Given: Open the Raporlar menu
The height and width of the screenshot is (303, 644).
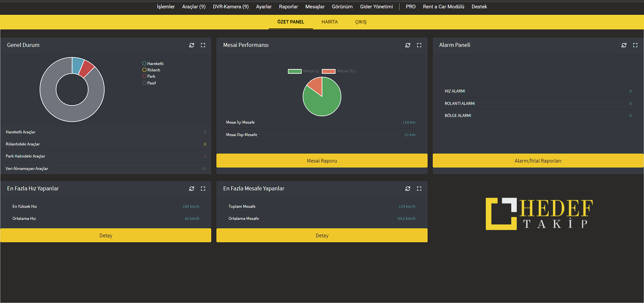Looking at the screenshot, I should [288, 7].
